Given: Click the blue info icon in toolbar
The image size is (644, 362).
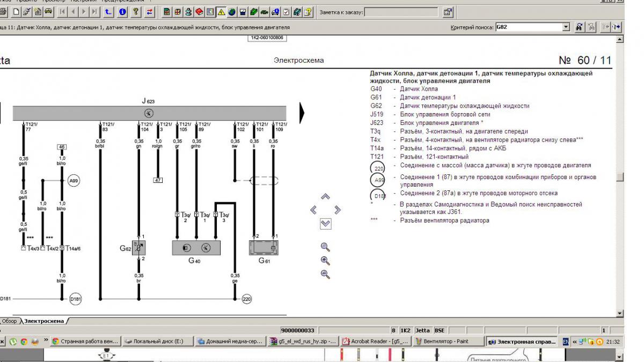Looking at the screenshot, I should [123, 11].
